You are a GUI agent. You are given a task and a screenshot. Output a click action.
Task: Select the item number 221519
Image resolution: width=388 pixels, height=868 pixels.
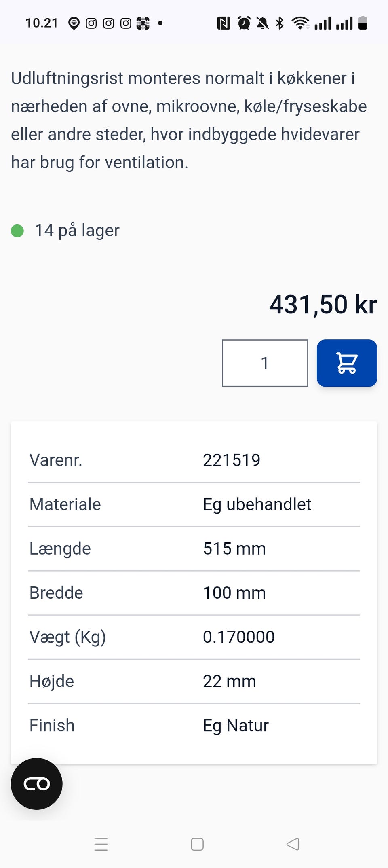tap(232, 460)
